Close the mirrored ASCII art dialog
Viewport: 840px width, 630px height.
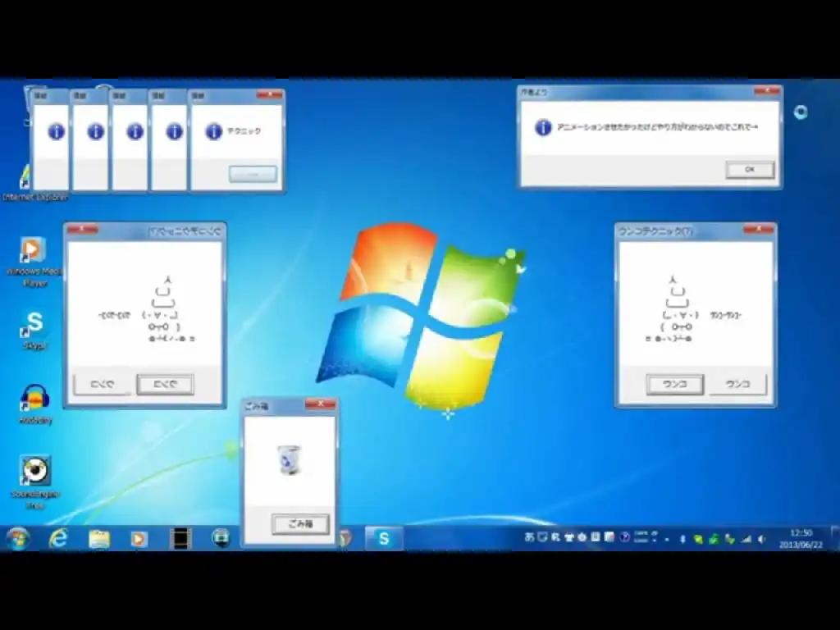coord(82,230)
